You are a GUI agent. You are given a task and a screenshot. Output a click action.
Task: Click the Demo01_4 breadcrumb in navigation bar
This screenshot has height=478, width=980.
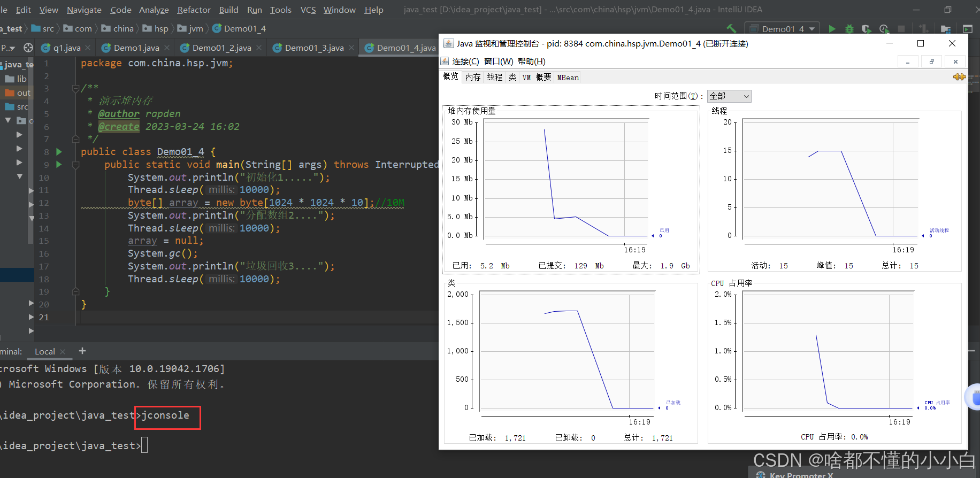pos(239,28)
